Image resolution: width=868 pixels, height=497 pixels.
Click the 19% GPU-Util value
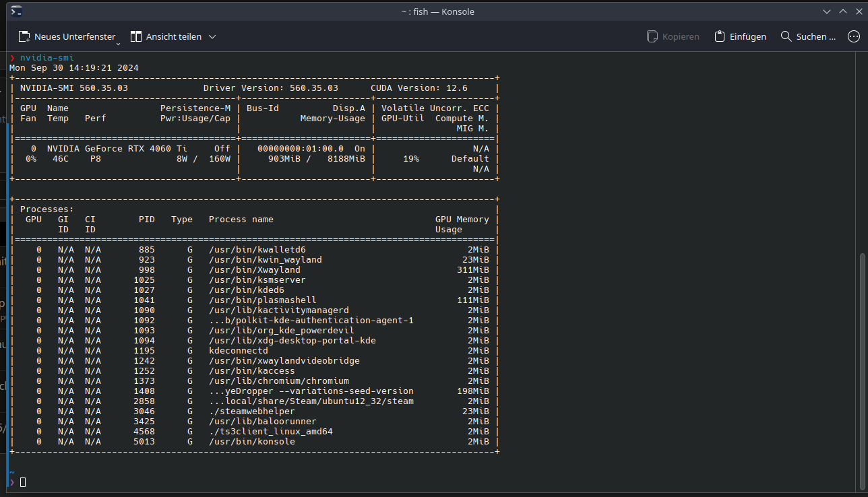point(411,159)
